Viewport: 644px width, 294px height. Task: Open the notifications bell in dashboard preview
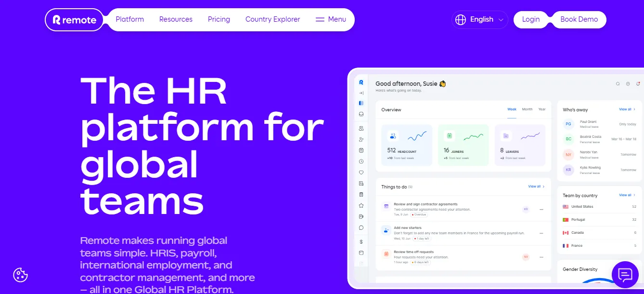point(638,84)
